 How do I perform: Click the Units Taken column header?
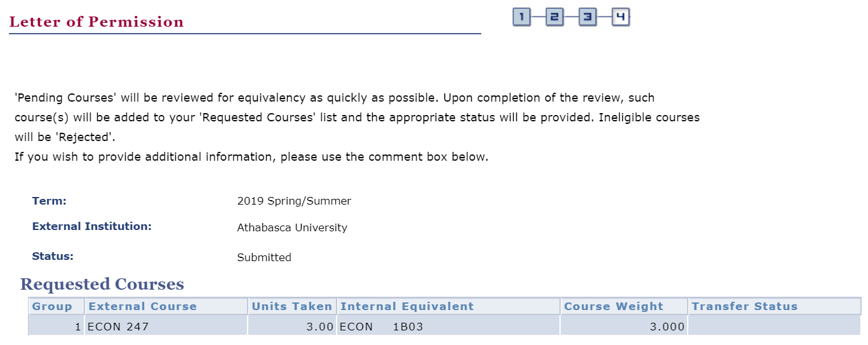click(x=291, y=306)
